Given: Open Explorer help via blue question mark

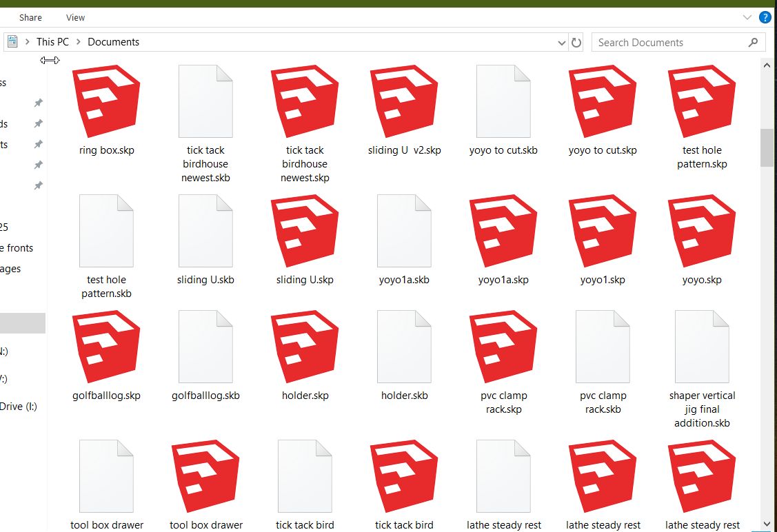Looking at the screenshot, I should click(x=765, y=17).
